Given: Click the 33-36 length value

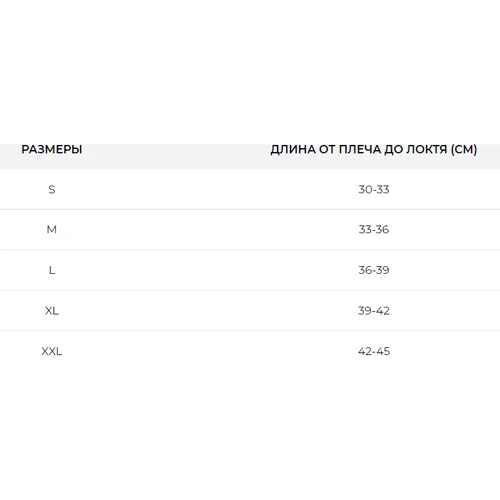Looking at the screenshot, I should (x=374, y=229).
